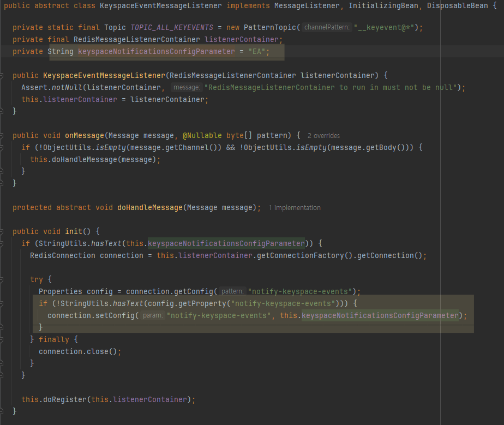
Task: Click the getConfig method call
Action: point(194,291)
